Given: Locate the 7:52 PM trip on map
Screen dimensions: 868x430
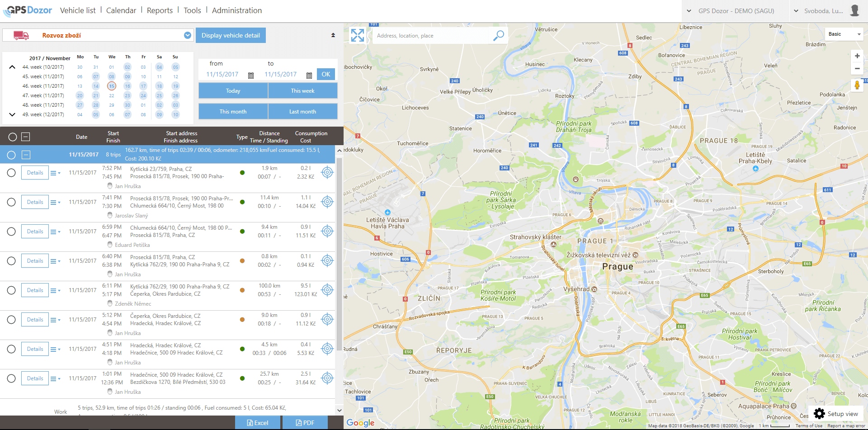Looking at the screenshot, I should (327, 172).
